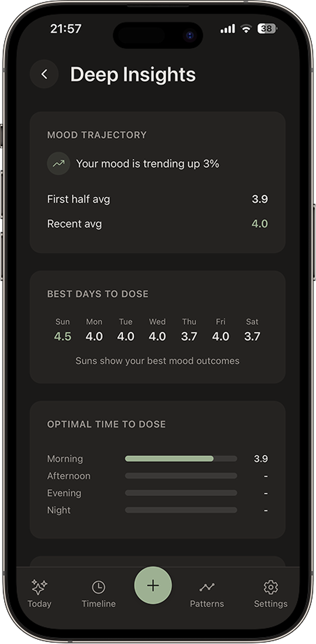Click the battery indicator in status bar

coord(266,29)
